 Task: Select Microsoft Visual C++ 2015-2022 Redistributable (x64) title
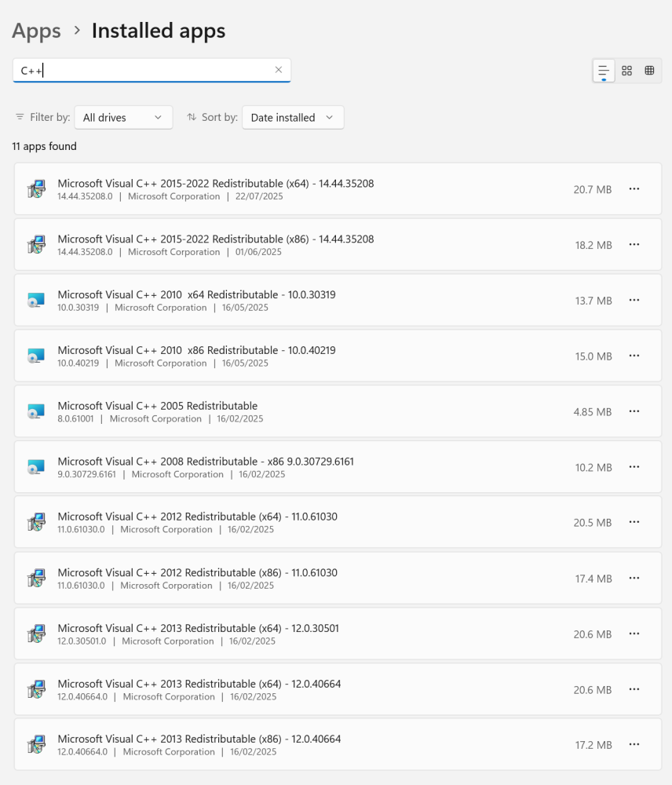click(216, 183)
